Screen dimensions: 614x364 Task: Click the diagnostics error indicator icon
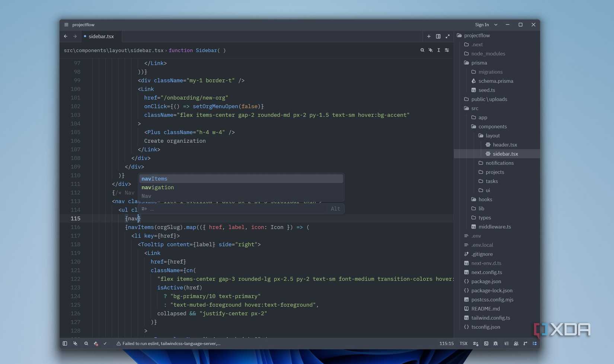point(96,344)
